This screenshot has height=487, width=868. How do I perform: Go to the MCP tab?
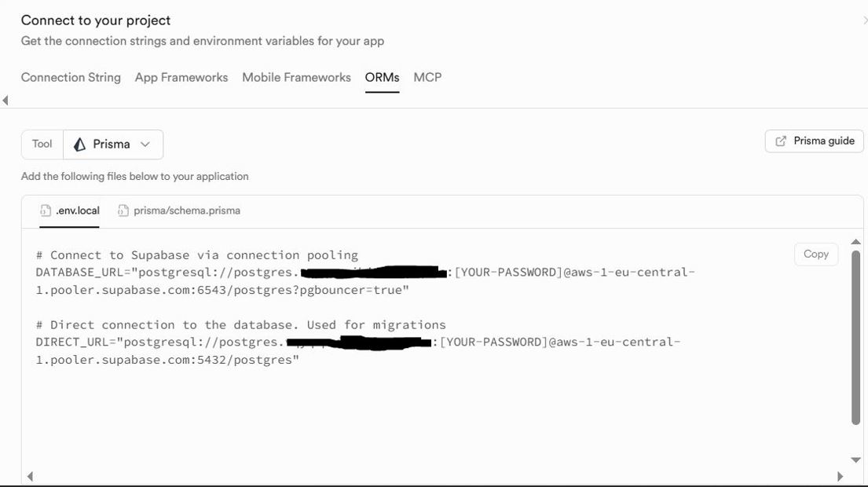click(427, 77)
